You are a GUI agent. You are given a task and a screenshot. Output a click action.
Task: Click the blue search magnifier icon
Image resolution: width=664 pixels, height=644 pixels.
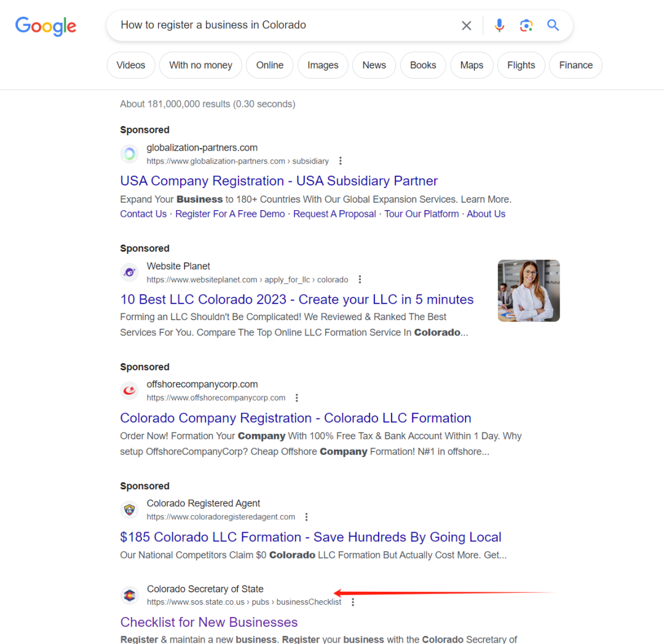553,25
